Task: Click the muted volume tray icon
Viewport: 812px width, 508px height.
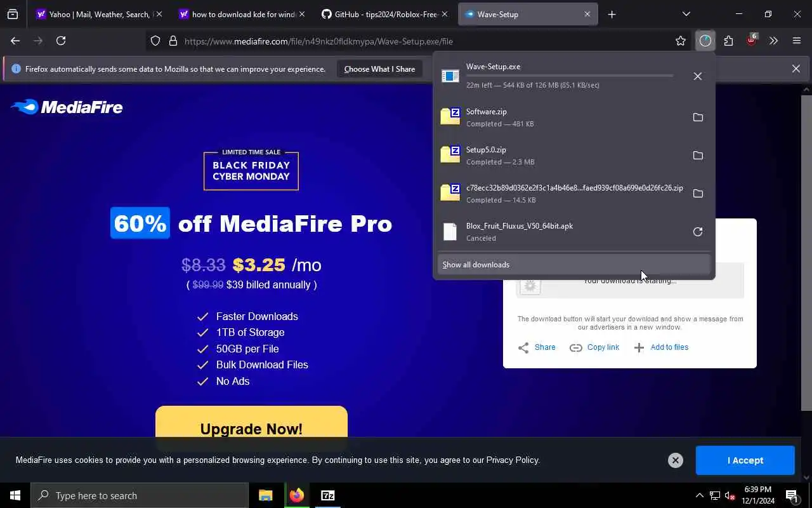Action: (x=730, y=495)
